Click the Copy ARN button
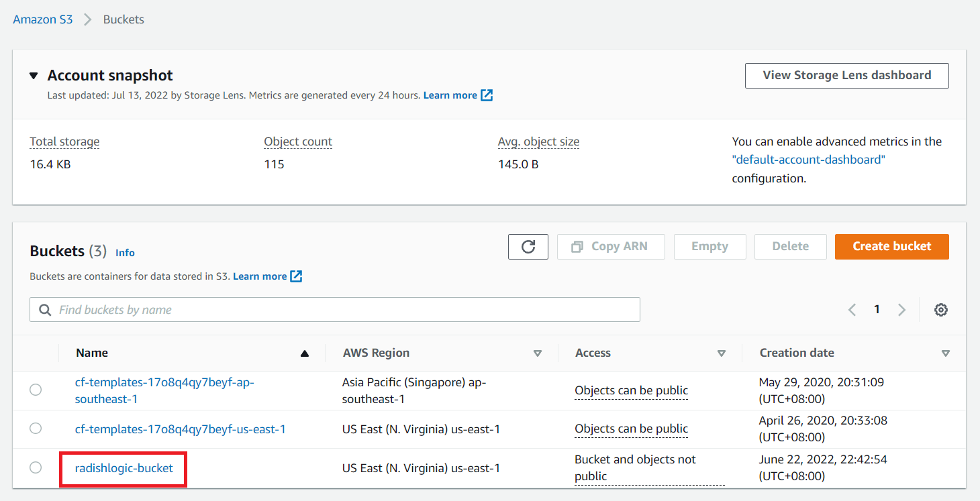980x501 pixels. click(x=611, y=247)
